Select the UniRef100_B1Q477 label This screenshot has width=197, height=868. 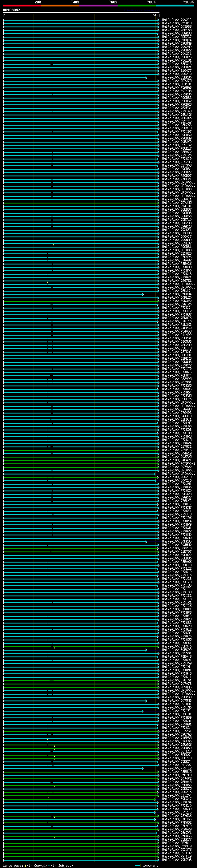(177, 71)
